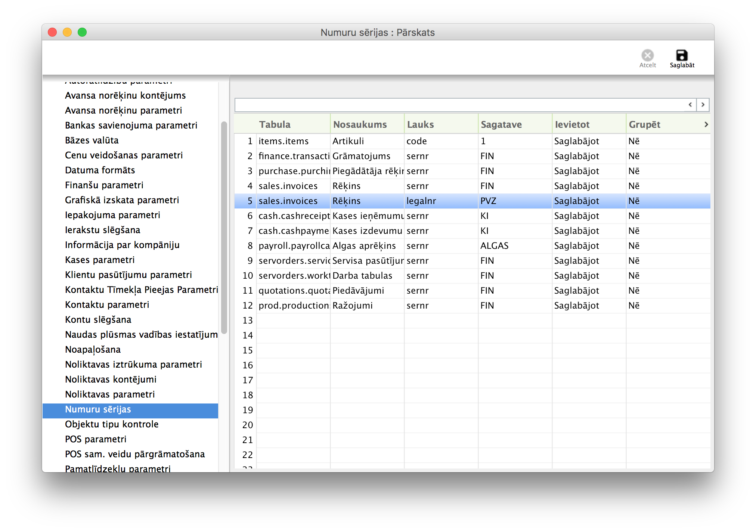Sort by Sagatave column header
756x532 pixels.
(x=501, y=124)
